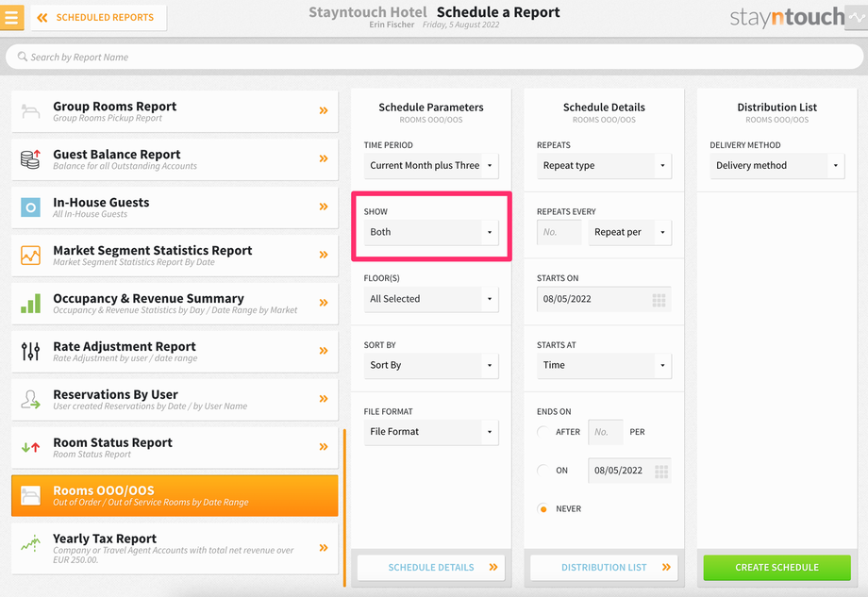Click the orange report list scrollbar

tap(344, 507)
